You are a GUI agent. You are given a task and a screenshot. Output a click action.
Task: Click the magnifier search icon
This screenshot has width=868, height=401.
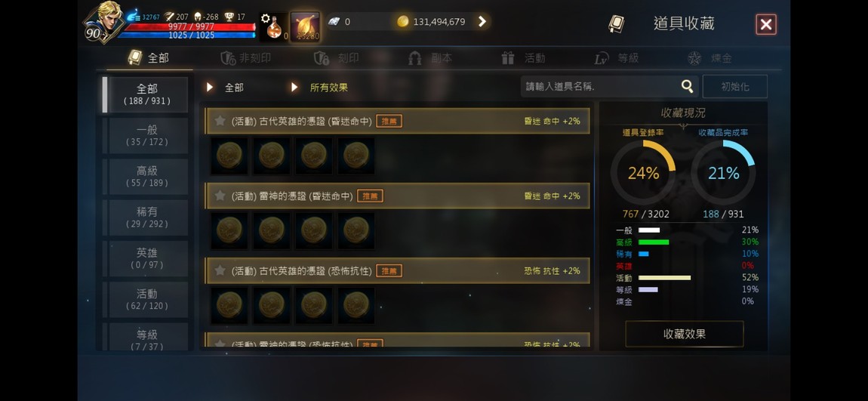click(x=687, y=86)
